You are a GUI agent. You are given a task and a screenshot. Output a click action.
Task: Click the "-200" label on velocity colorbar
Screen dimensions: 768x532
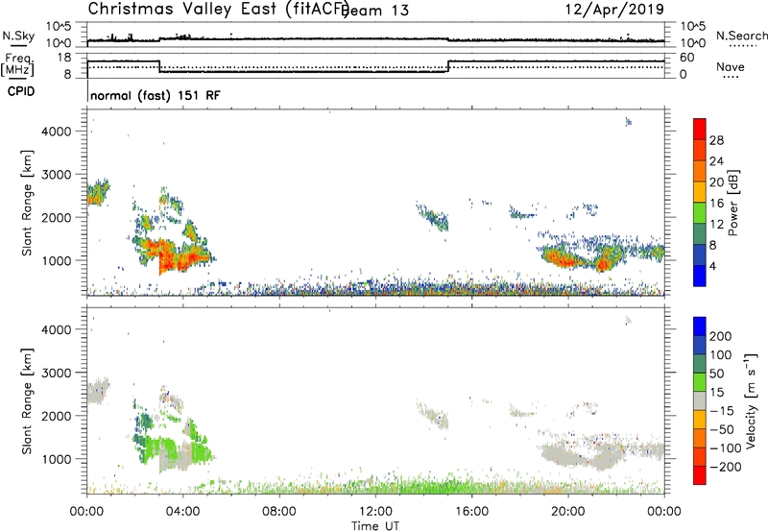726,467
